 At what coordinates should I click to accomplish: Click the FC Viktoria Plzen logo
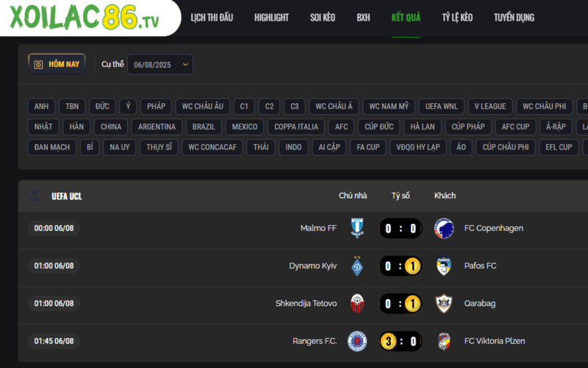tap(444, 341)
